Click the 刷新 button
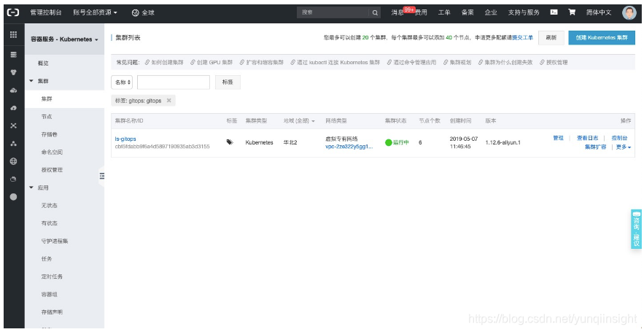 pos(551,37)
